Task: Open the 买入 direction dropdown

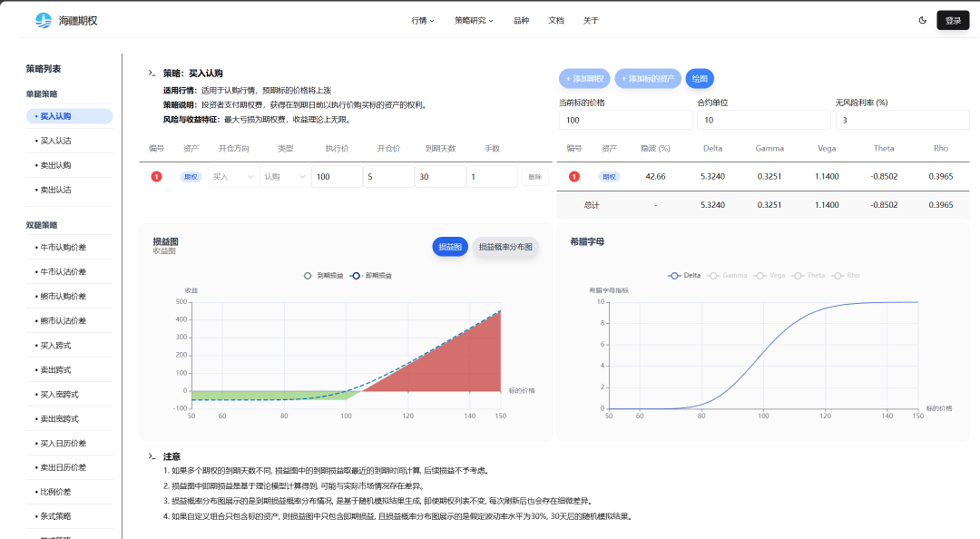Action: click(233, 177)
